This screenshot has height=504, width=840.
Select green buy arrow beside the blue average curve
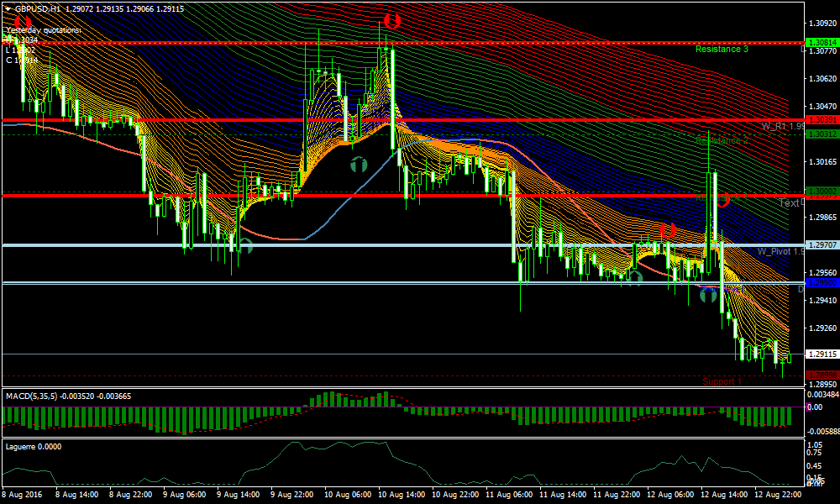(x=359, y=165)
